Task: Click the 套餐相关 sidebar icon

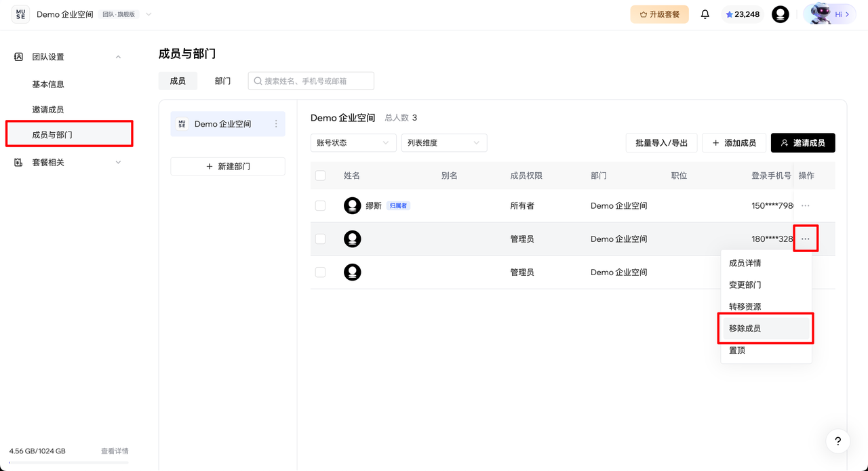Action: click(18, 162)
